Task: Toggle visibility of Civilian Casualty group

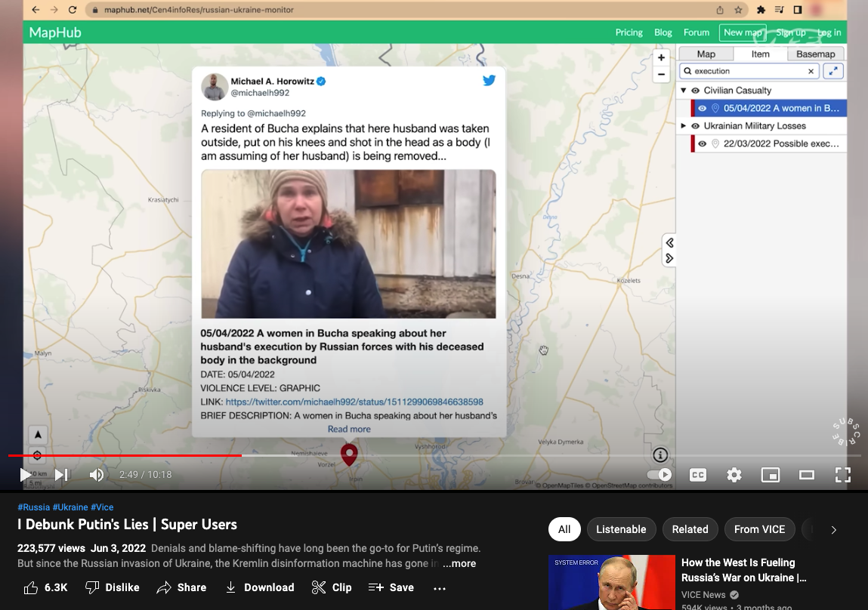Action: point(695,90)
